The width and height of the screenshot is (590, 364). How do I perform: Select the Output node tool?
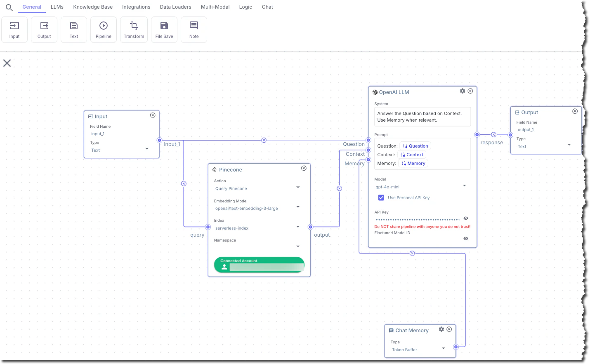pyautogui.click(x=44, y=29)
